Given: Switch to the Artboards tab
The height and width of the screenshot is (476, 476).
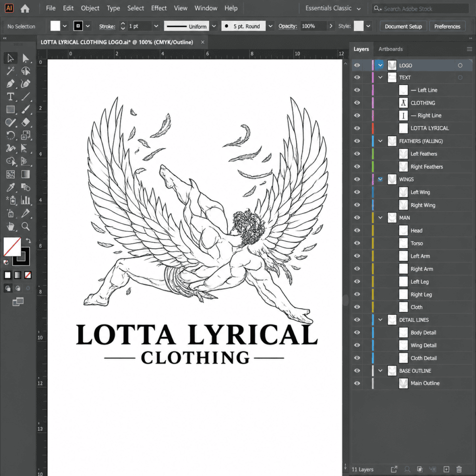Looking at the screenshot, I should coord(390,49).
